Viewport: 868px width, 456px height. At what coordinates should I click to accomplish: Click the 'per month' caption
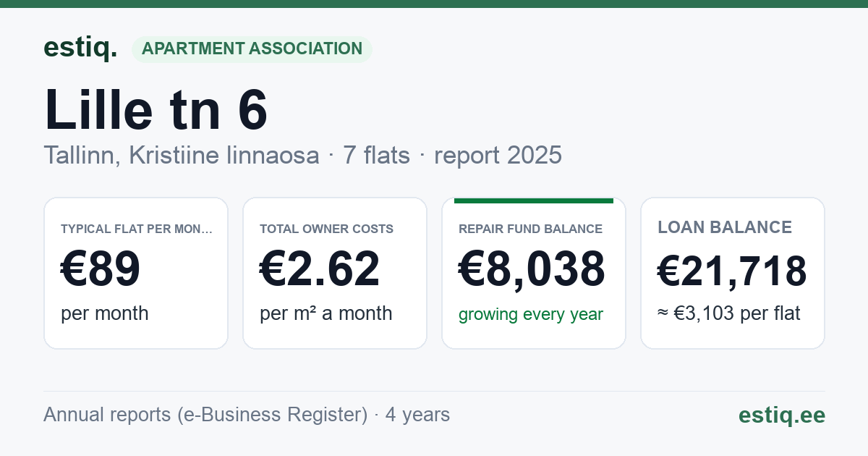(105, 313)
